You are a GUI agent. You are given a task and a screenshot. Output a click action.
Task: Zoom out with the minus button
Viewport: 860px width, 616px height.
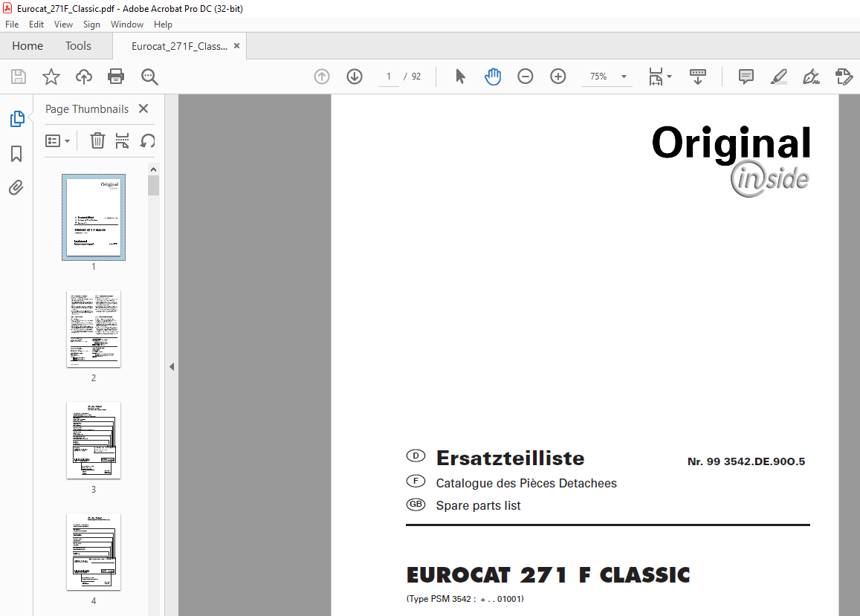(526, 77)
